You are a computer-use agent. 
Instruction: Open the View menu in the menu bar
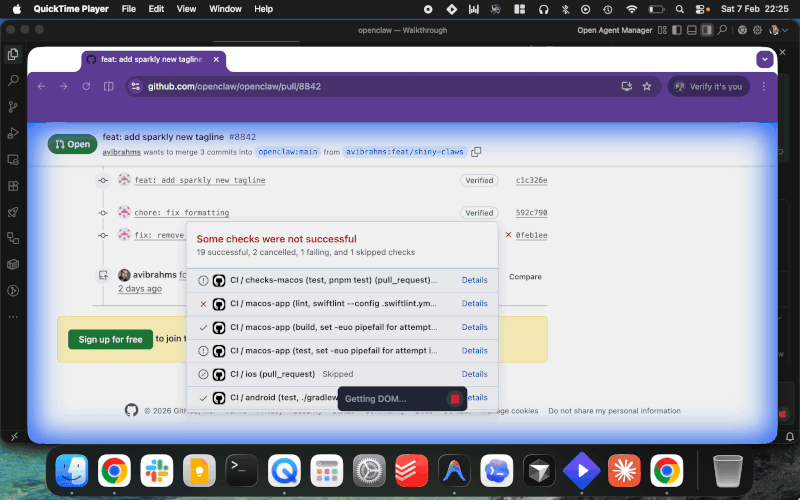click(186, 9)
